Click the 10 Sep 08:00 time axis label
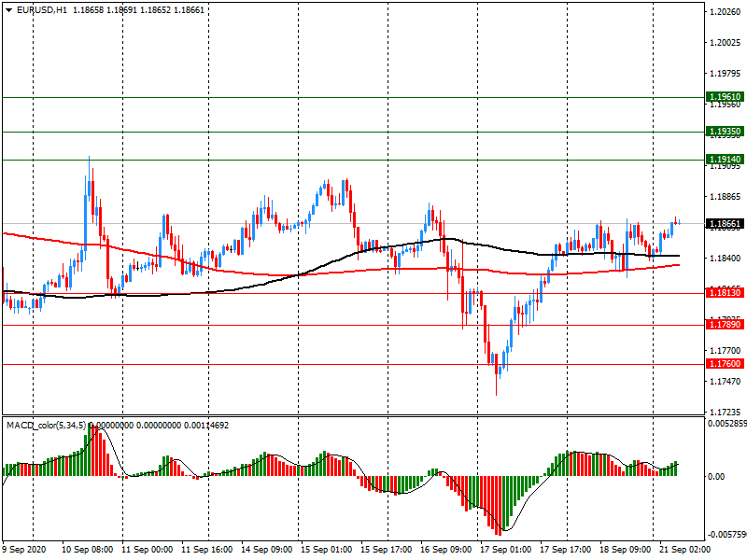 87,550
